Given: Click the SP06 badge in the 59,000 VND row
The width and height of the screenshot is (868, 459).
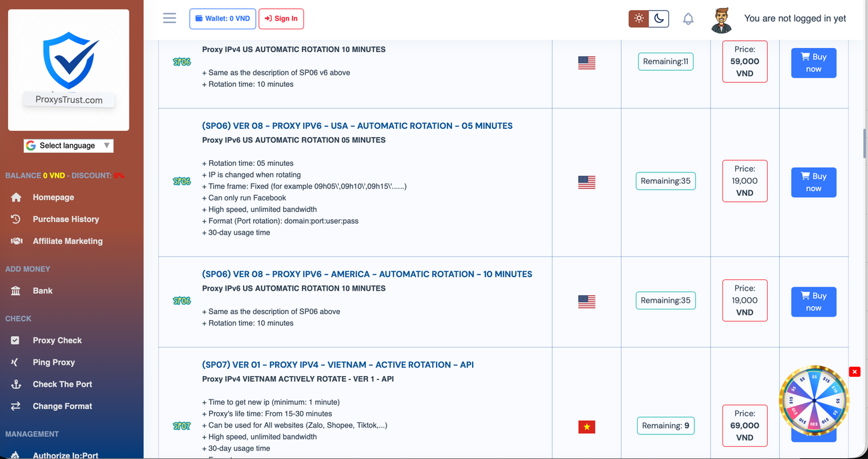Looking at the screenshot, I should tap(182, 62).
